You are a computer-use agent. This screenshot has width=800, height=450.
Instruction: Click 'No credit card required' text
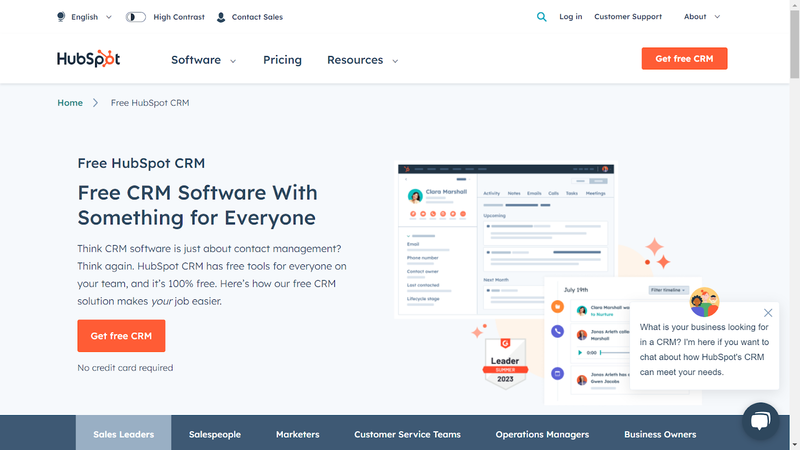(125, 367)
